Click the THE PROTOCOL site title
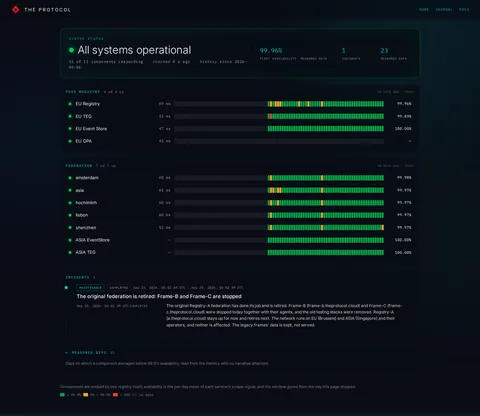Viewport: 480px width, 416px height. pyautogui.click(x=48, y=10)
